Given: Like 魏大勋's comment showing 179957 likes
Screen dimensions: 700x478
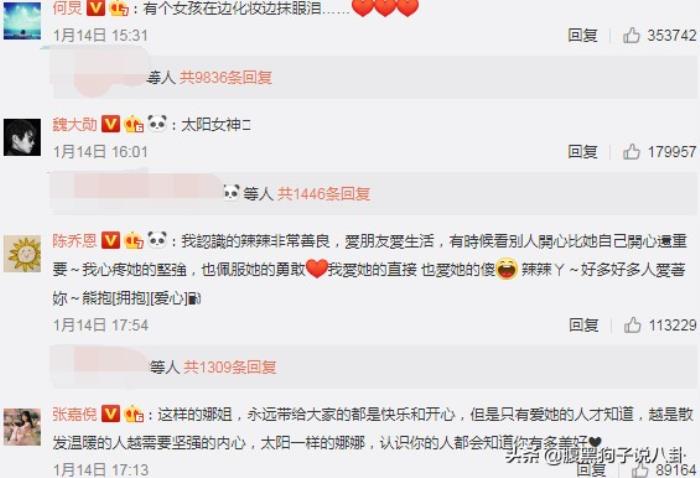Looking at the screenshot, I should (631, 152).
